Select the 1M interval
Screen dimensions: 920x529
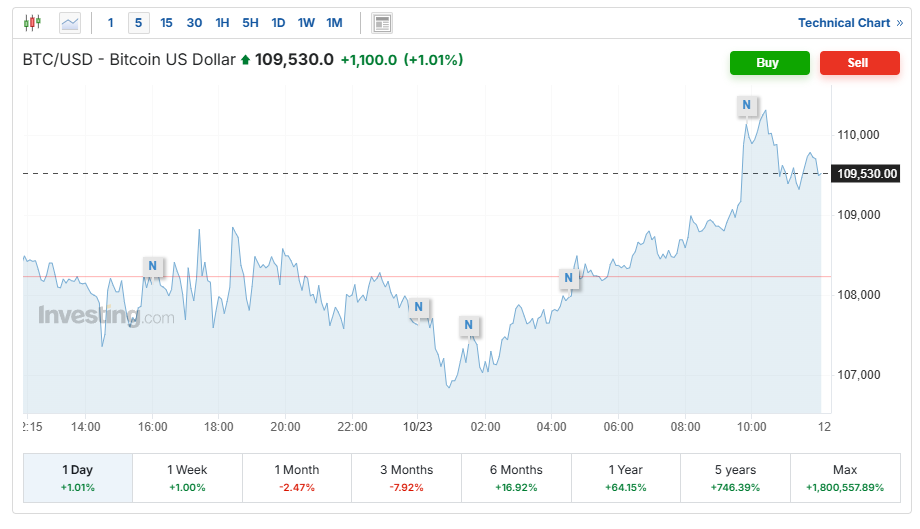click(x=334, y=23)
